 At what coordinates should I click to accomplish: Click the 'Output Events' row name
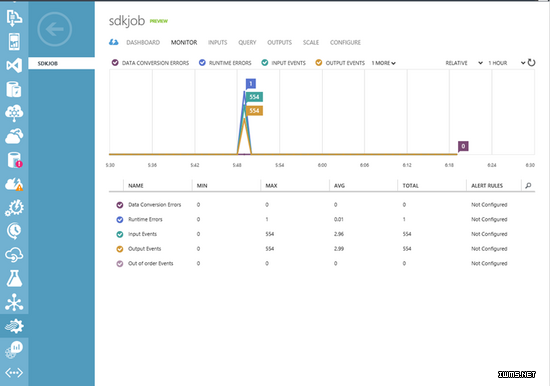pos(145,249)
